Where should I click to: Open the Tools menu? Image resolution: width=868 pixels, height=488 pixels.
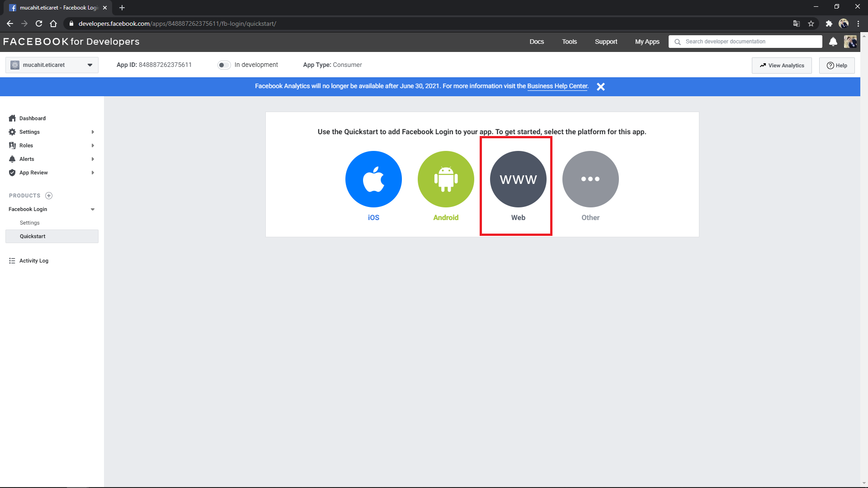569,42
